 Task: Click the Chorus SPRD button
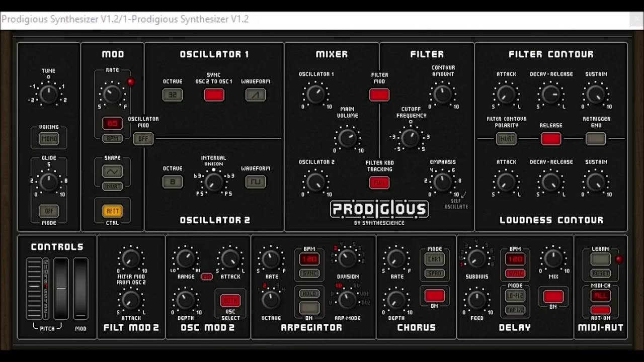pyautogui.click(x=434, y=274)
